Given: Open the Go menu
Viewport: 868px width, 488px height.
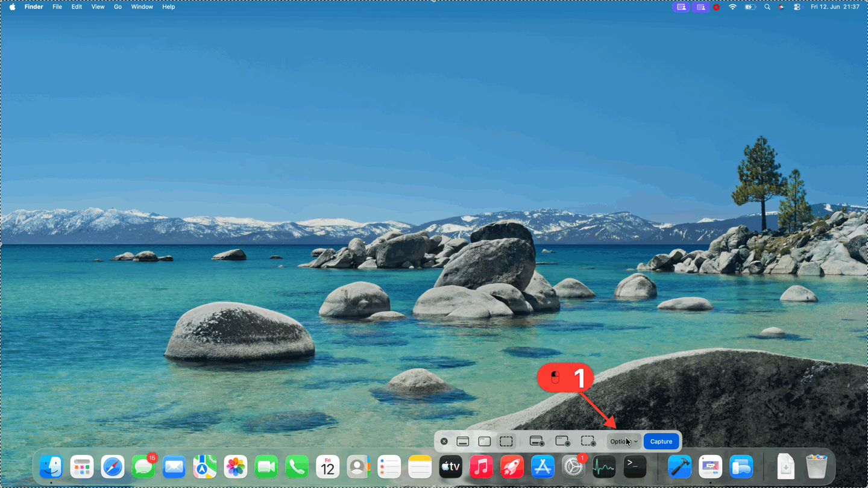Looking at the screenshot, I should point(118,7).
